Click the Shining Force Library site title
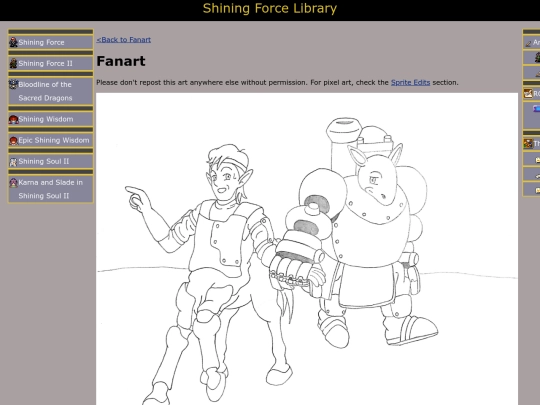 click(270, 9)
